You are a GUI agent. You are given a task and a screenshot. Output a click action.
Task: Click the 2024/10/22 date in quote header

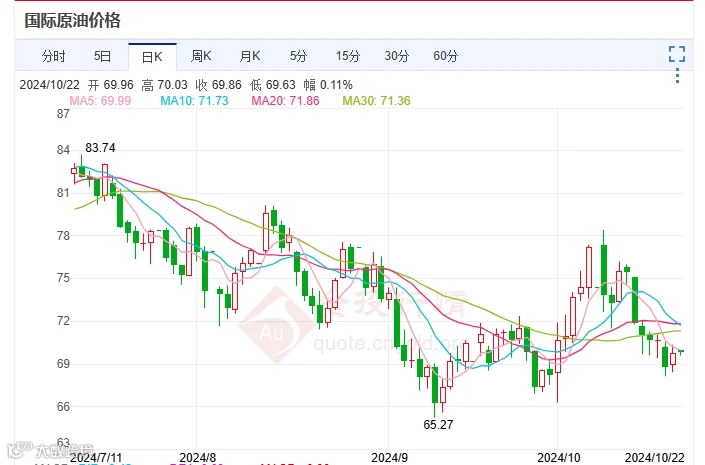49,85
